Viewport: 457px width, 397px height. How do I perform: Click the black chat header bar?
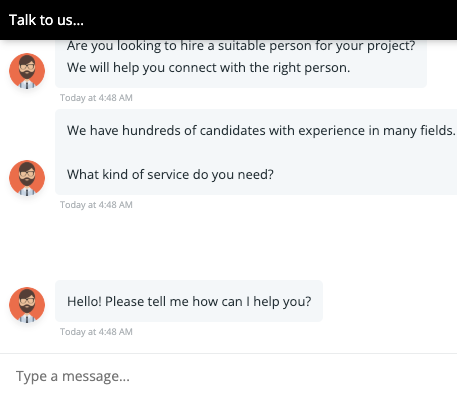pyautogui.click(x=228, y=20)
